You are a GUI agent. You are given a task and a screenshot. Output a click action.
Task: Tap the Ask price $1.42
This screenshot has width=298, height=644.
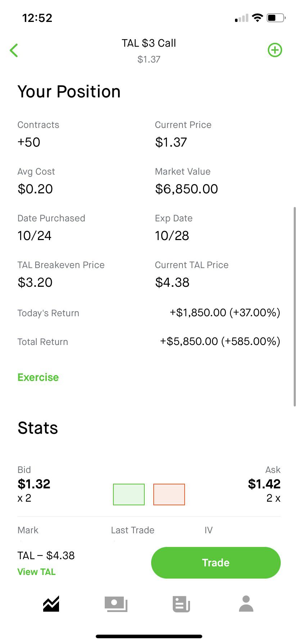[x=264, y=484]
